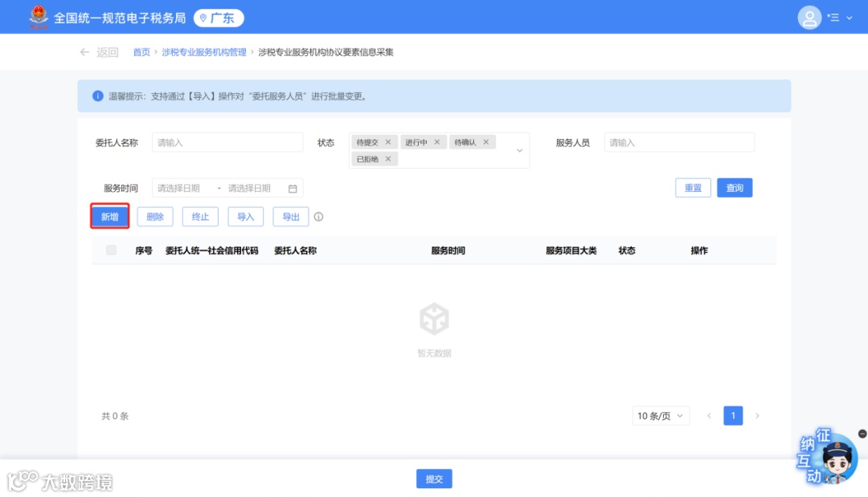Remove the 已拒绝 status filter tag
Viewport: 868px width, 498px height.
tap(388, 158)
